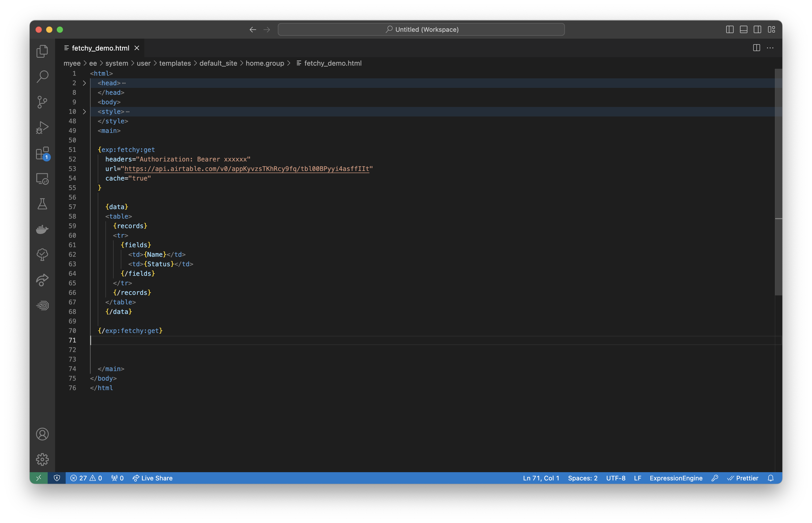Go forward with the navigation arrow

[x=267, y=30]
